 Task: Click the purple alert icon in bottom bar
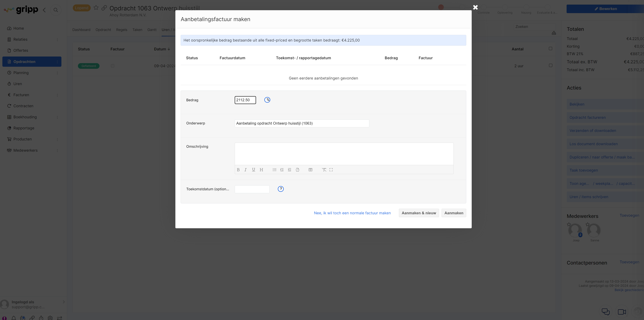pos(4,318)
